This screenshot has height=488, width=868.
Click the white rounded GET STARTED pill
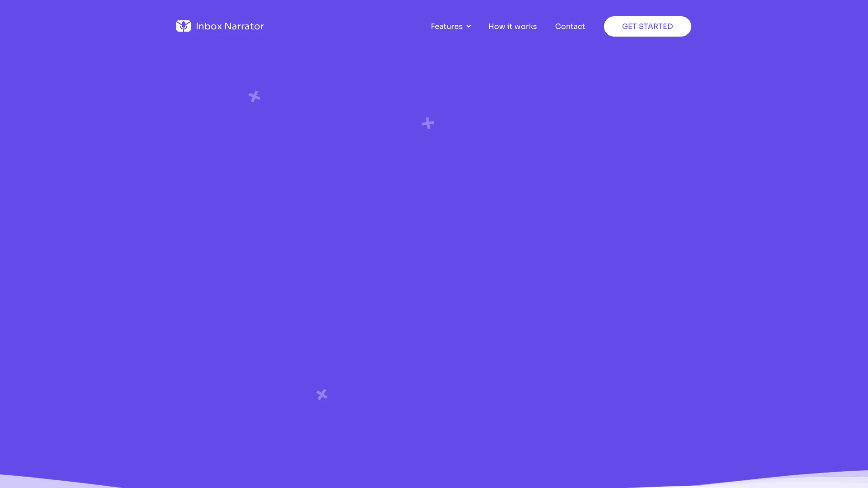(x=647, y=26)
